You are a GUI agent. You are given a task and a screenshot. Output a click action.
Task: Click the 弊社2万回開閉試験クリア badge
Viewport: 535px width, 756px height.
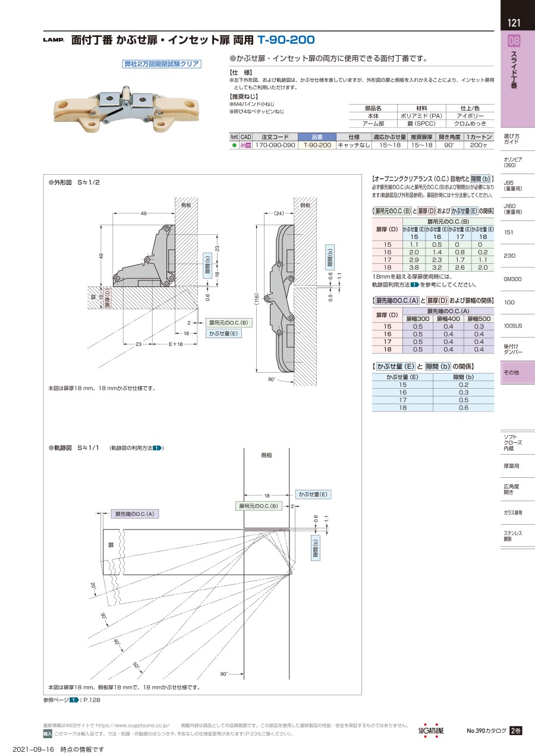[161, 64]
